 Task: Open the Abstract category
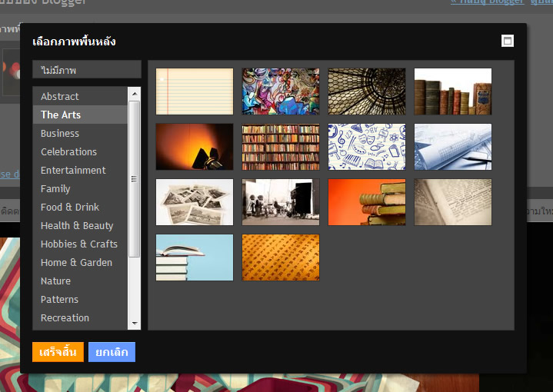click(x=60, y=96)
